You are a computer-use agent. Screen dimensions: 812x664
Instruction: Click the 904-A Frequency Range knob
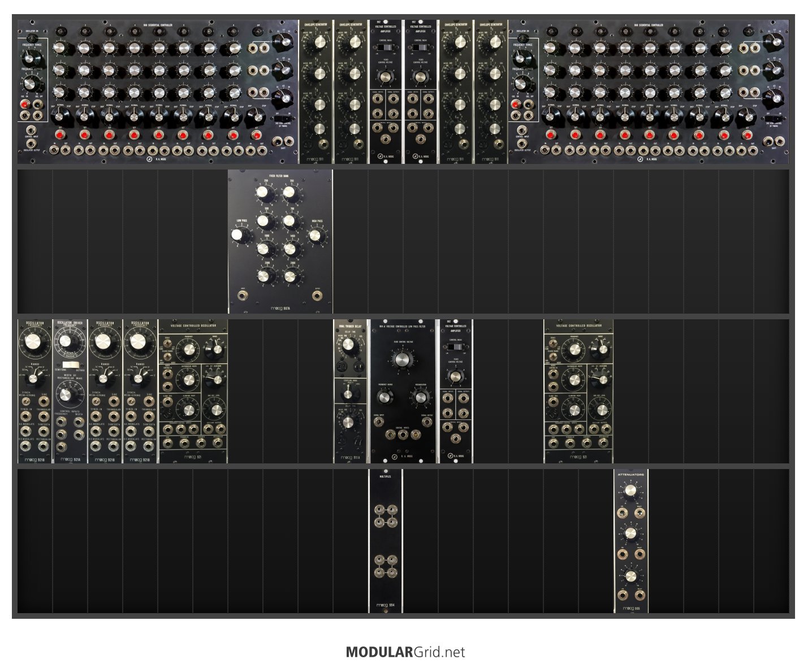click(x=386, y=397)
